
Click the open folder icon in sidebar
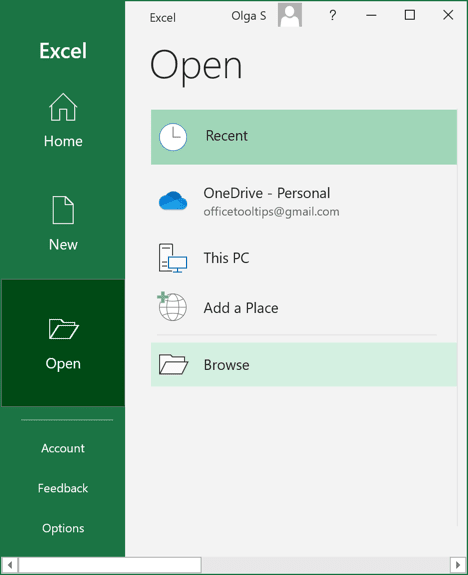point(63,329)
